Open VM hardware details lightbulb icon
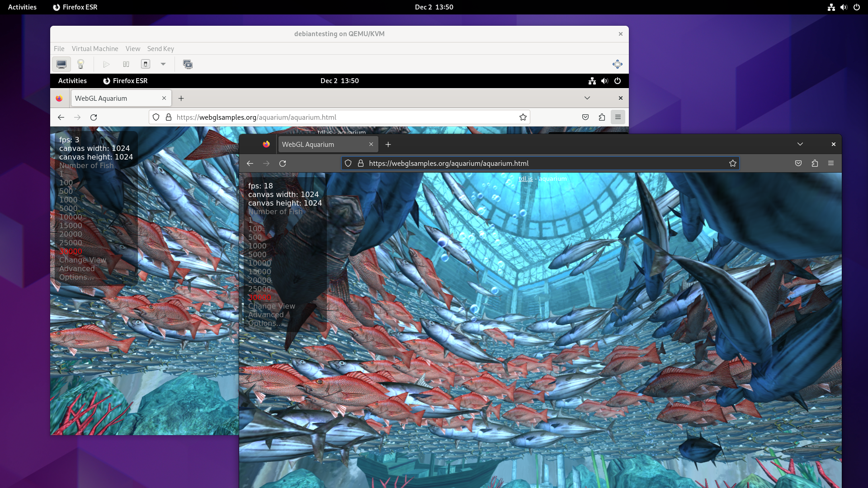Screen dimensions: 868x488 coord(81,64)
